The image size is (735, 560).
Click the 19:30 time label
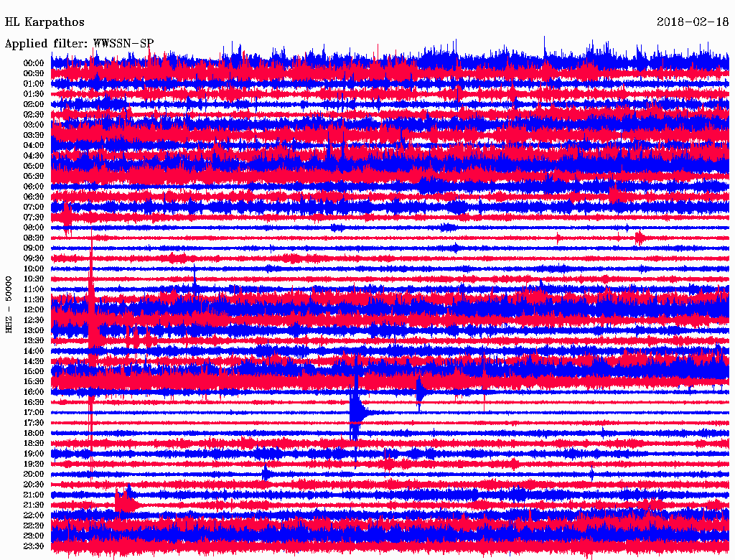click(x=34, y=465)
